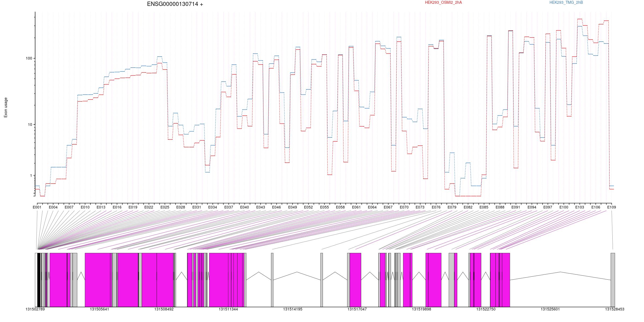Click exon label E094
The height and width of the screenshot is (322, 644).
tap(532, 207)
